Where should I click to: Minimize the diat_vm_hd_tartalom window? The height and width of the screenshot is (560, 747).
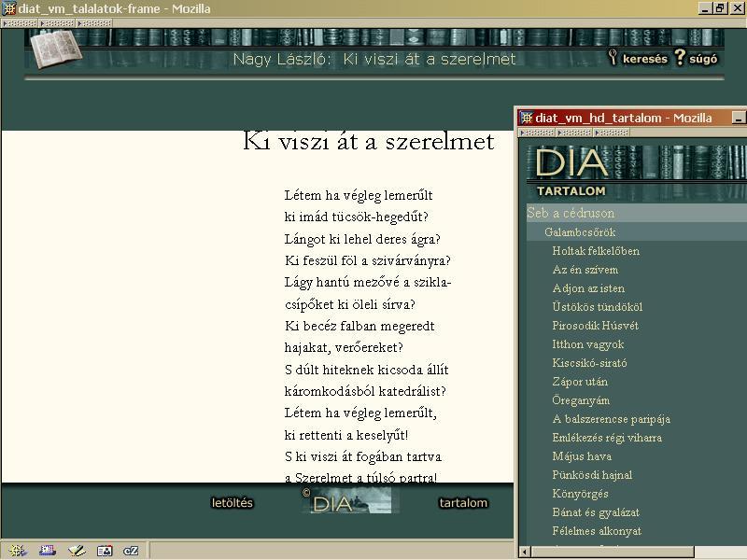[738, 118]
